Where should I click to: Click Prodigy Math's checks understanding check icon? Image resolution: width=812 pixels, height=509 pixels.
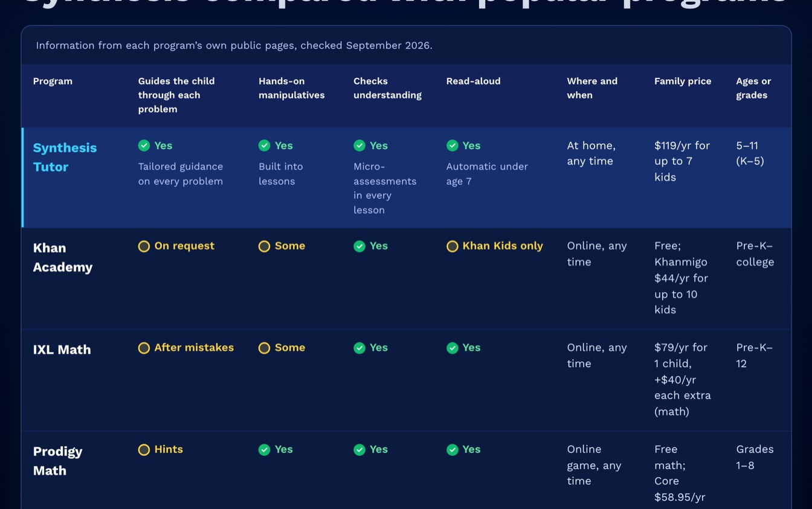click(359, 450)
